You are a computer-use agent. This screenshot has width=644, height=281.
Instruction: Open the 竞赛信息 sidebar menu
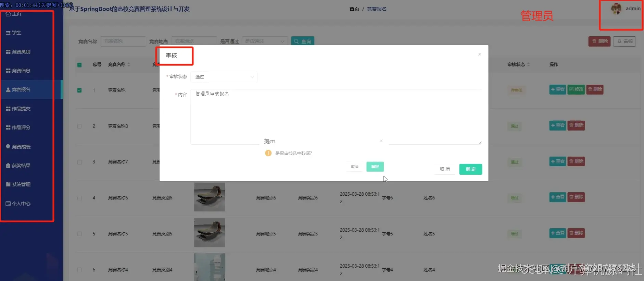(18, 71)
